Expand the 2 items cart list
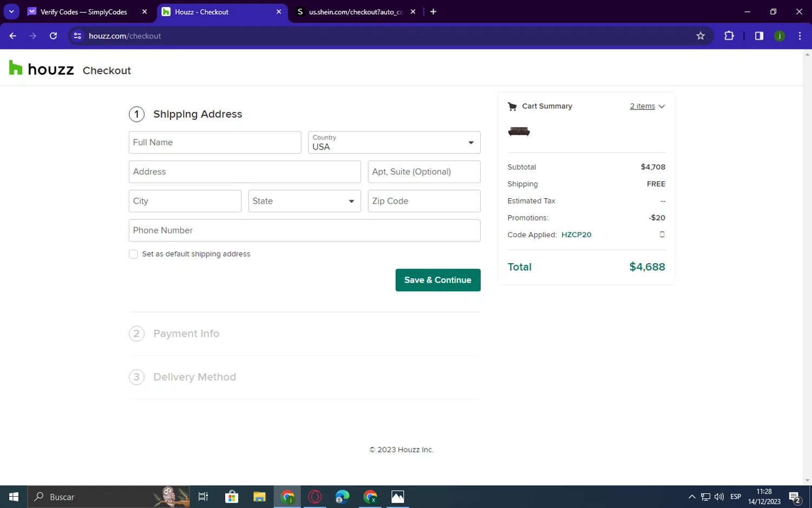 (647, 106)
